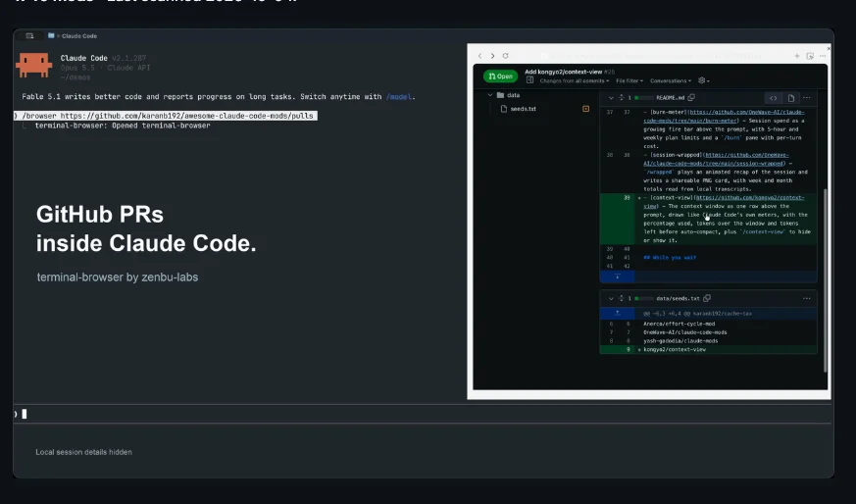Expand all lines in README.md diff
This screenshot has height=504, width=856.
(x=621, y=98)
